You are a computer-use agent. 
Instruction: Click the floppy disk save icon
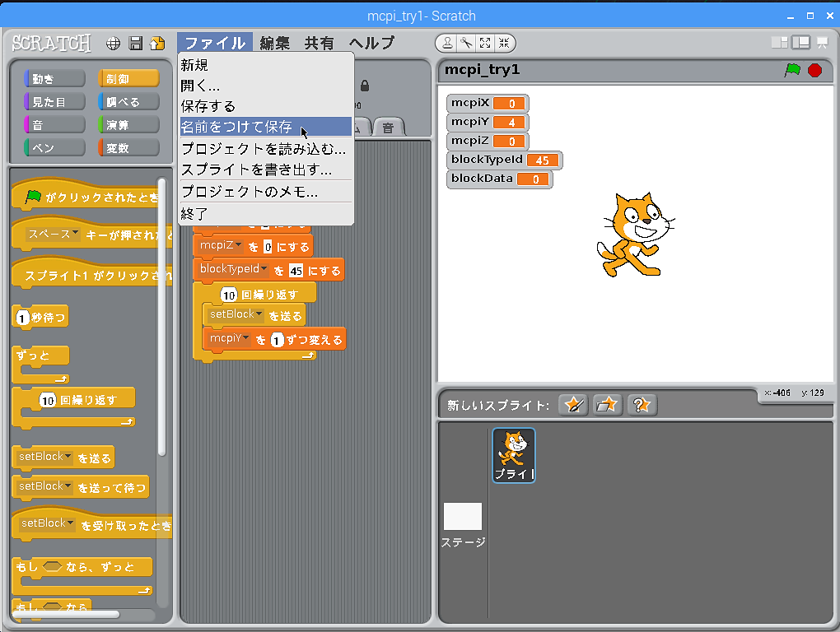[x=136, y=44]
